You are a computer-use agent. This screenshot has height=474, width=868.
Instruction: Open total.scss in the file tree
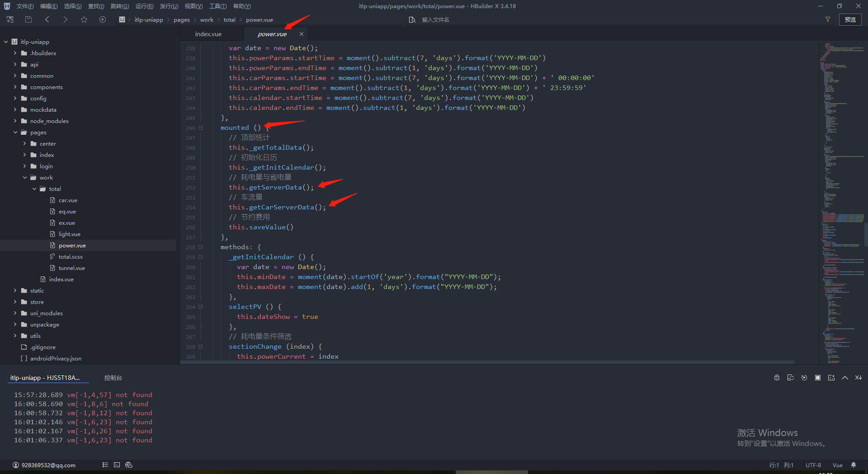tap(71, 256)
